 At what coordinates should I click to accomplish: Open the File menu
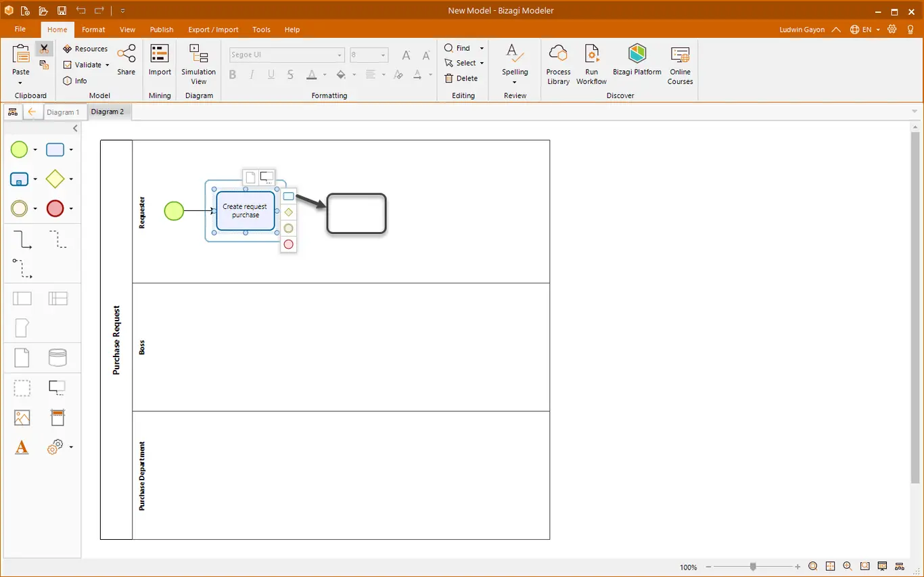click(20, 30)
